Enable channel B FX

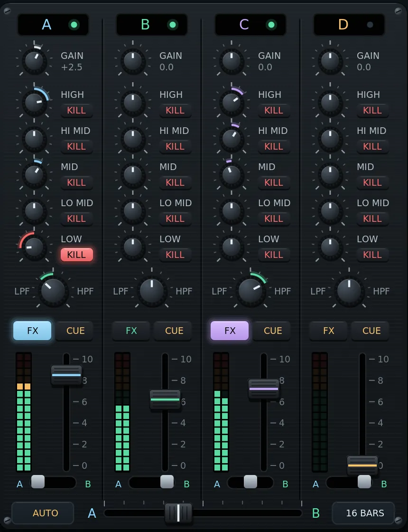click(131, 331)
